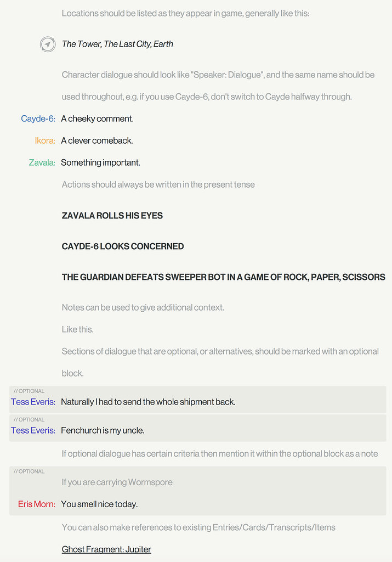Click the Sweeper Bot rock, paper, scissors action

223,277
